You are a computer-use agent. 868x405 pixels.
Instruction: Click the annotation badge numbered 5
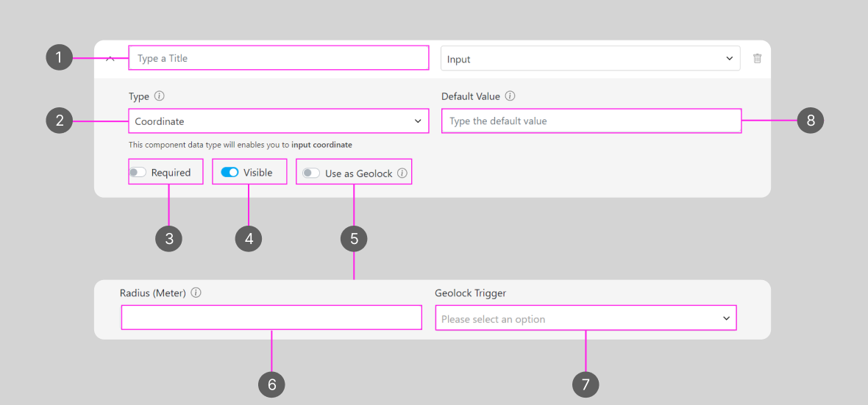(354, 238)
